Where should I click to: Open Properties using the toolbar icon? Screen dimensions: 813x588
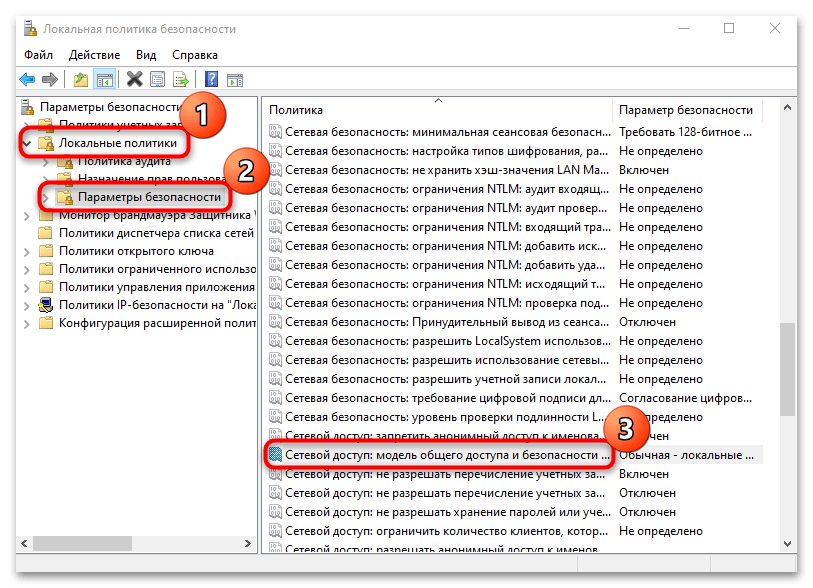tap(158, 80)
